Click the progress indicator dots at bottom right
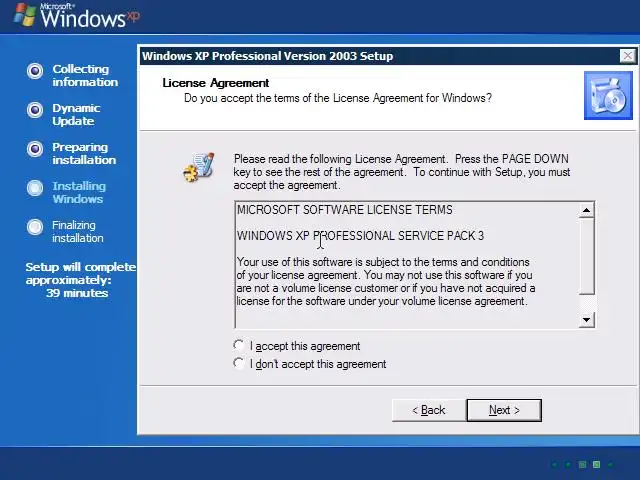The height and width of the screenshot is (480, 640). [x=582, y=464]
